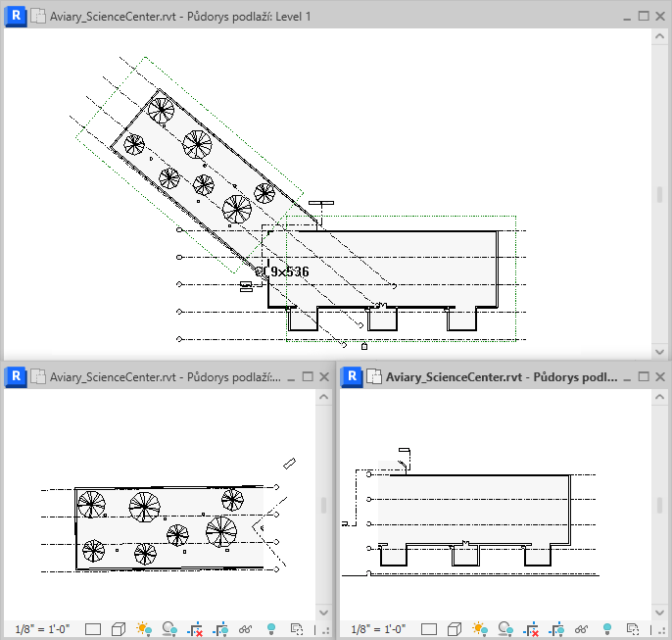The image size is (672, 640).
Task: Click the 9x536 dimension label in Level 1 view
Action: 289,271
